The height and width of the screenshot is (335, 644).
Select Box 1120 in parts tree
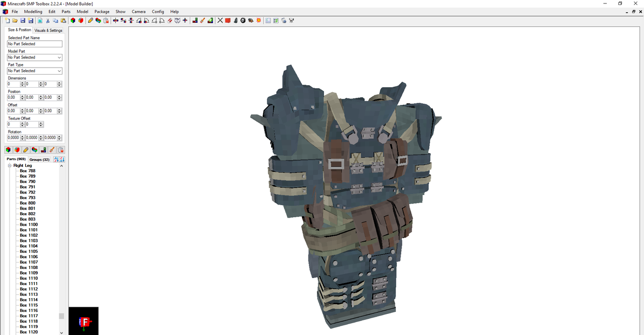pyautogui.click(x=29, y=332)
